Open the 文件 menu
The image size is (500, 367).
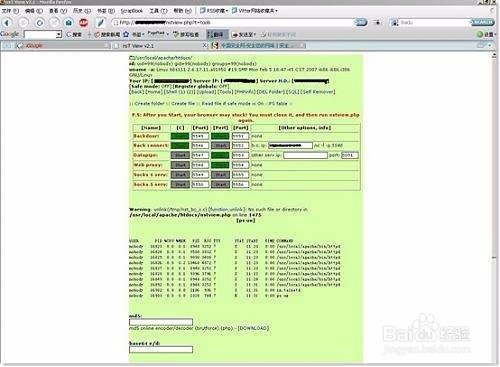pyautogui.click(x=10, y=11)
